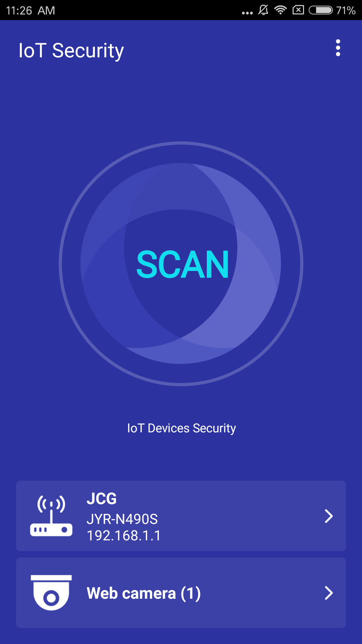Tap the status bar three-dots indicator

(x=247, y=13)
